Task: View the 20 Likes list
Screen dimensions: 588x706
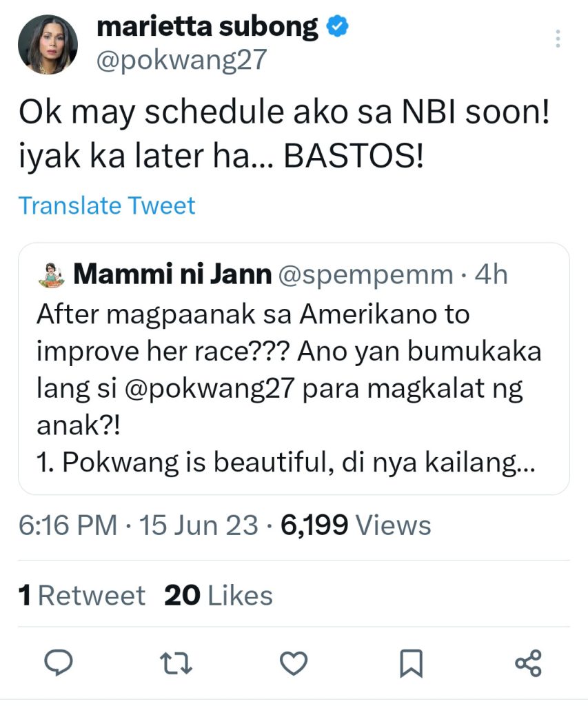Action: click(219, 596)
